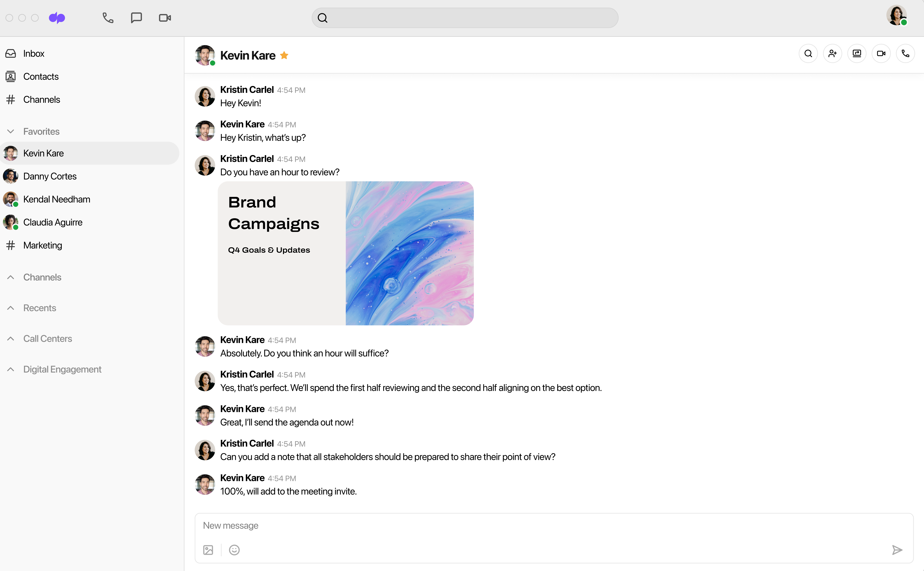The width and height of the screenshot is (924, 571).
Task: Click the send message arrow icon
Action: 899,550
